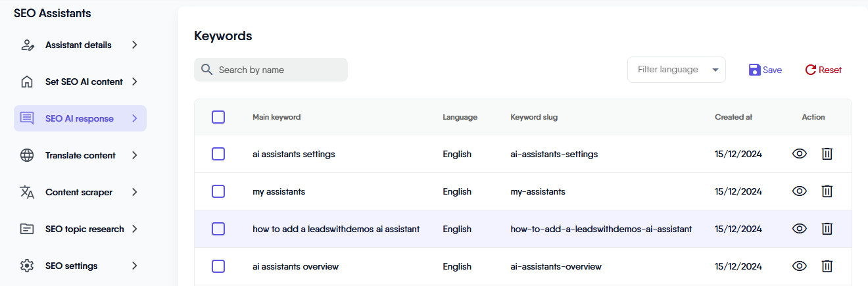
Task: Click the gear icon for SEO settings
Action: 27,266
